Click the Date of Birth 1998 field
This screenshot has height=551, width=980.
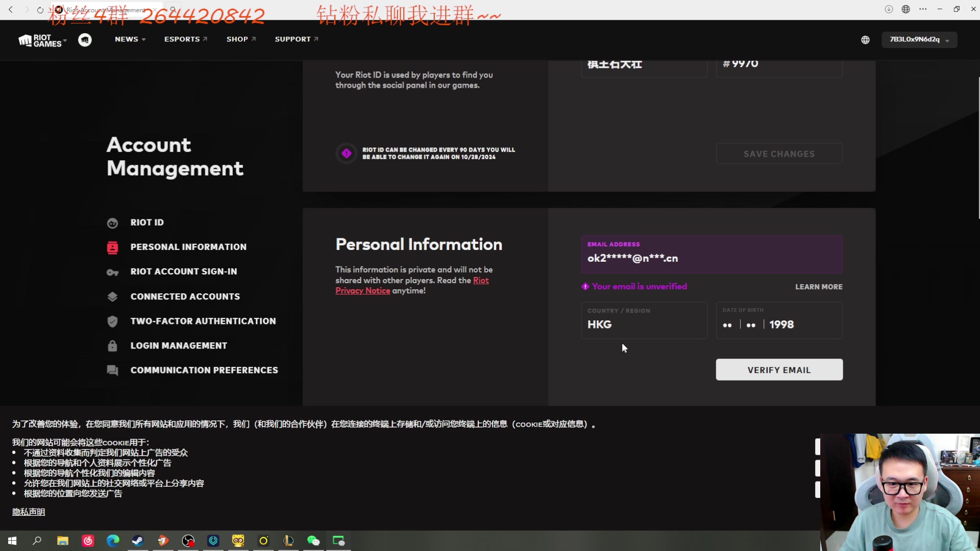[779, 320]
